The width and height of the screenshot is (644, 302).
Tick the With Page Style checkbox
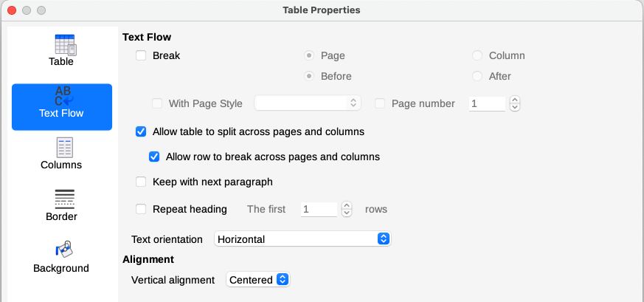pos(157,103)
